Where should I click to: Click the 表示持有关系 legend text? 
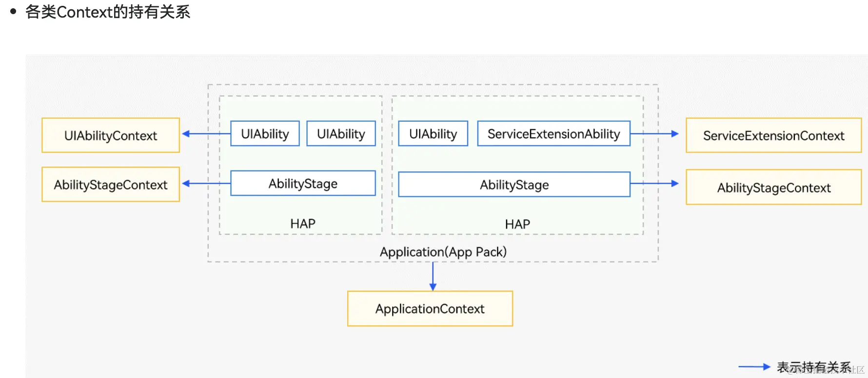click(x=813, y=367)
